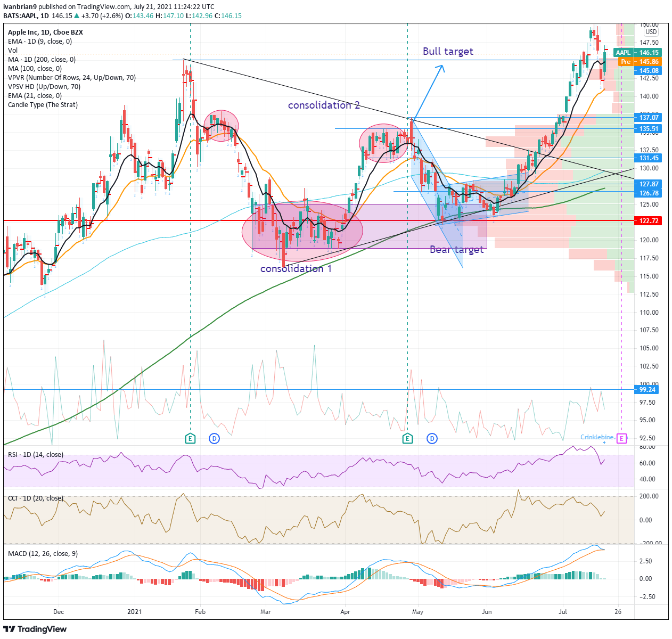The width and height of the screenshot is (672, 639).
Task: Click the May dividend D marker
Action: [x=432, y=439]
